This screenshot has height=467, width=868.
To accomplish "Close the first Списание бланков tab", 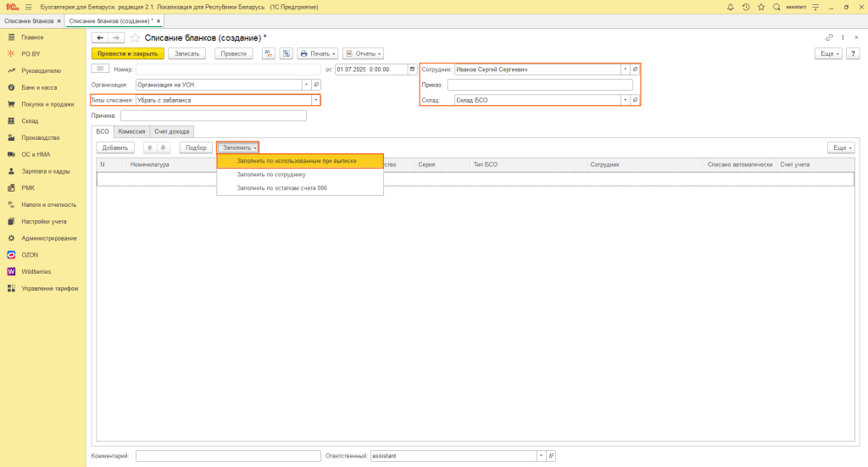I will click(x=58, y=21).
